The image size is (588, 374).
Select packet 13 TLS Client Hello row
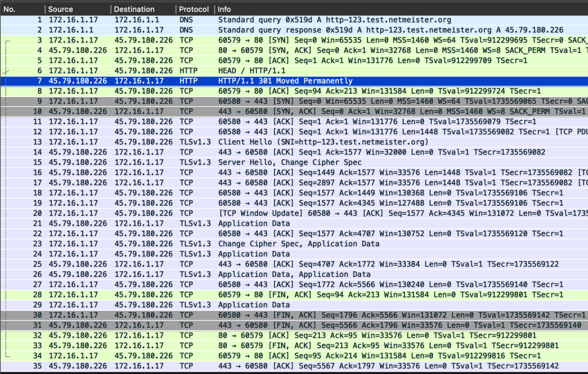click(294, 142)
